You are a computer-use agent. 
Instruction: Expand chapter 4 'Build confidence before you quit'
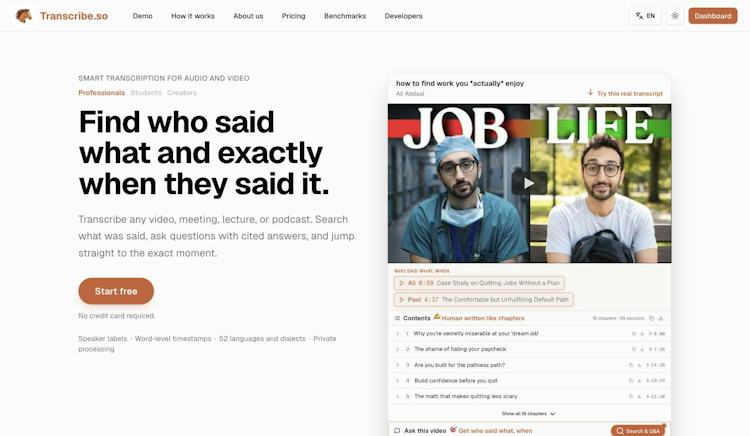tap(397, 381)
